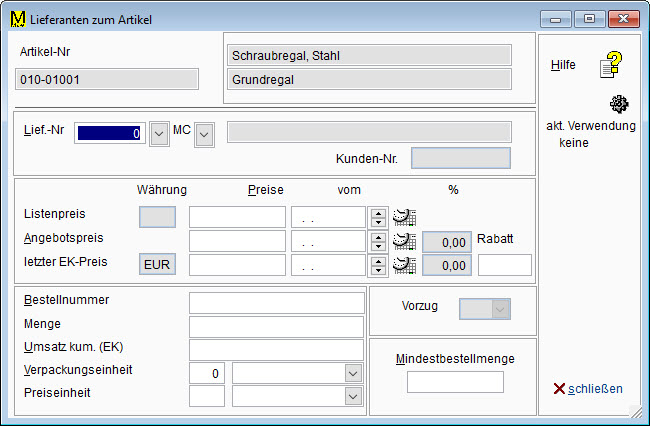
Task: Click the red X schließen icon
Action: click(x=559, y=388)
